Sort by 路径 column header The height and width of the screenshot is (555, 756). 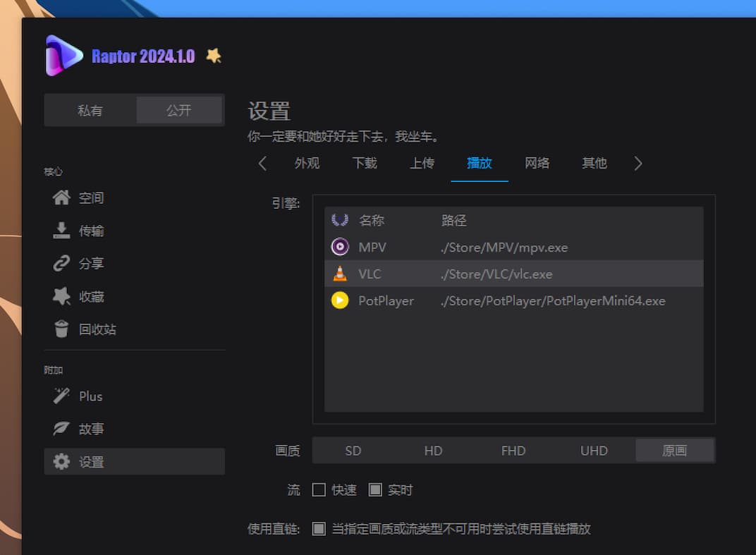tap(453, 220)
